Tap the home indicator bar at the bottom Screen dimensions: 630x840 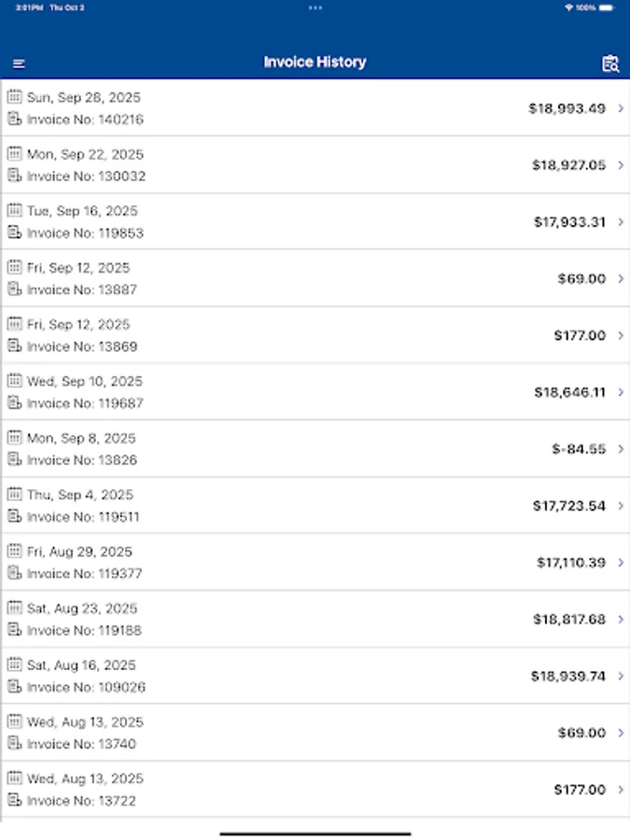[315, 832]
